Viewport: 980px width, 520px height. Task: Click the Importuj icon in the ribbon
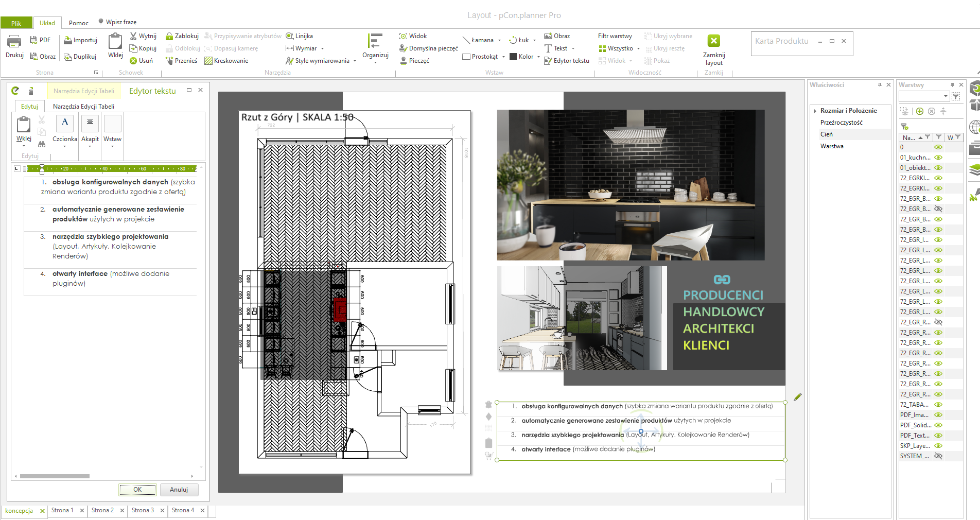68,40
